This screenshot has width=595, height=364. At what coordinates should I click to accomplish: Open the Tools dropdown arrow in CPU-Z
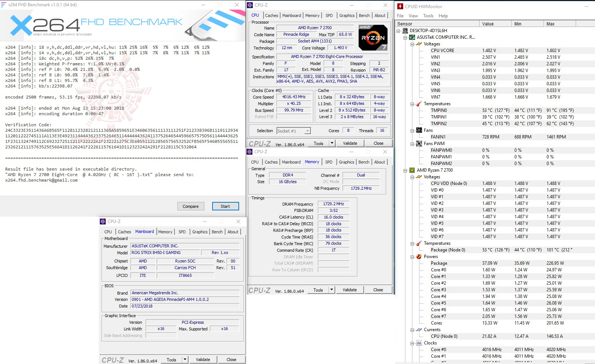pyautogui.click(x=331, y=143)
